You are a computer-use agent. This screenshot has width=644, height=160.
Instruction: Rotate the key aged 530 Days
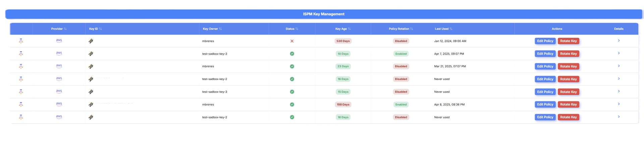coord(569,41)
